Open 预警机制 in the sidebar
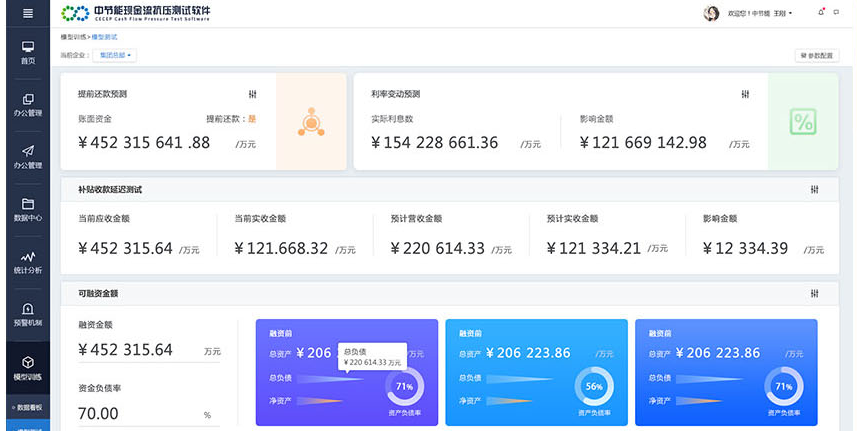 [27, 314]
